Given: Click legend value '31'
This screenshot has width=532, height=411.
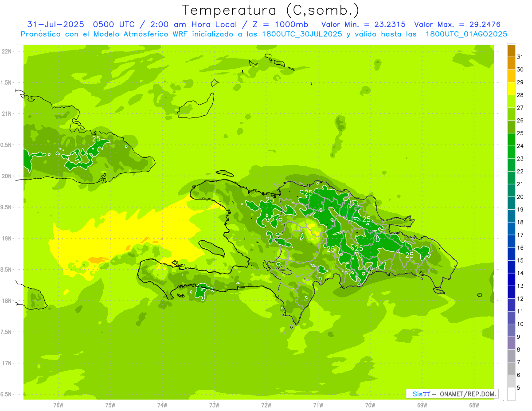Looking at the screenshot, I should (520, 57).
